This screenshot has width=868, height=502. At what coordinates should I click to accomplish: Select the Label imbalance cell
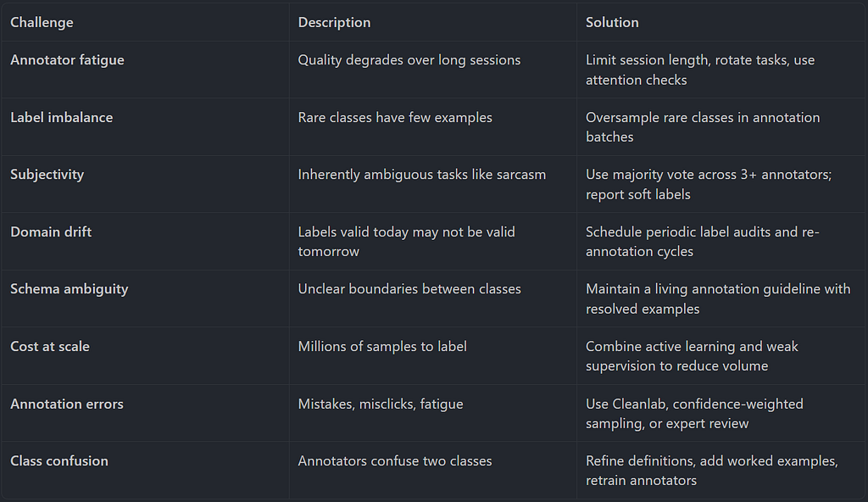click(x=61, y=118)
